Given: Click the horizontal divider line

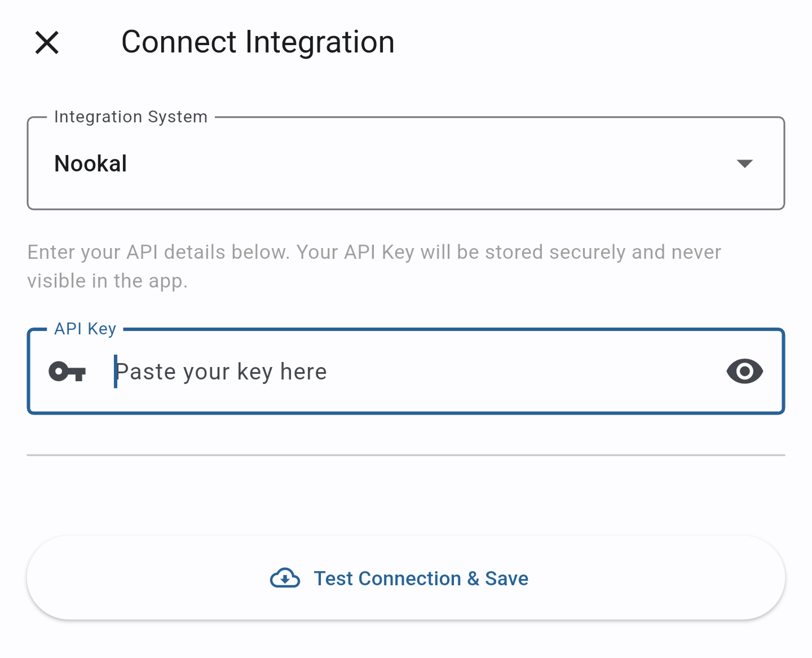Looking at the screenshot, I should 406,455.
